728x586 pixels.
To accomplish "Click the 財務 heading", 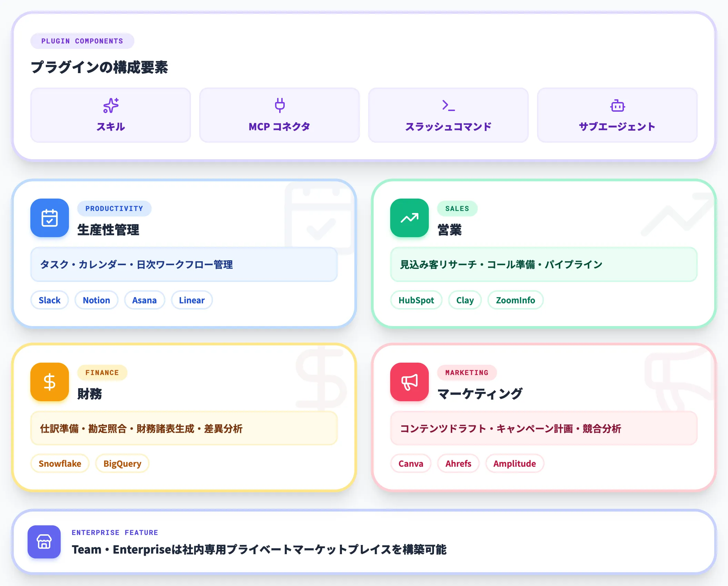I will point(90,394).
